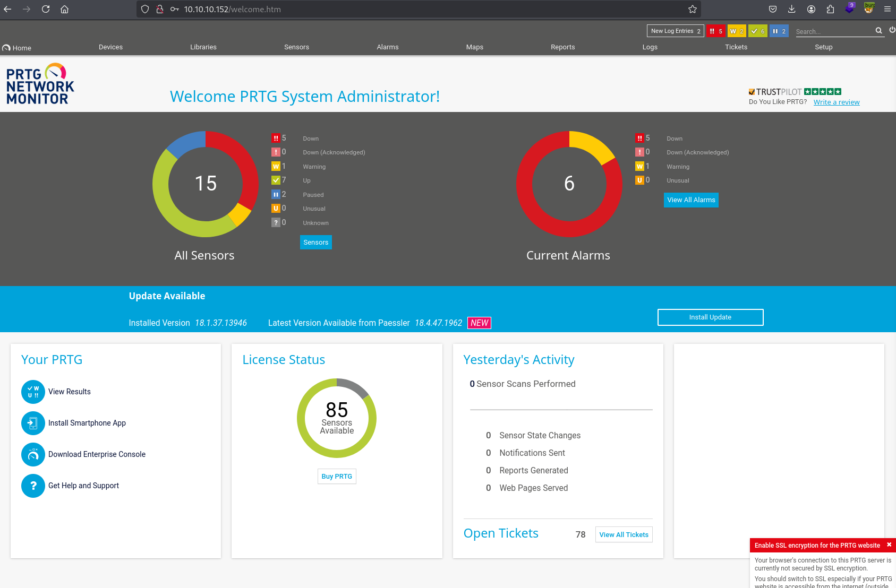The width and height of the screenshot is (896, 588).
Task: Open the Logs menu
Action: [x=650, y=47]
